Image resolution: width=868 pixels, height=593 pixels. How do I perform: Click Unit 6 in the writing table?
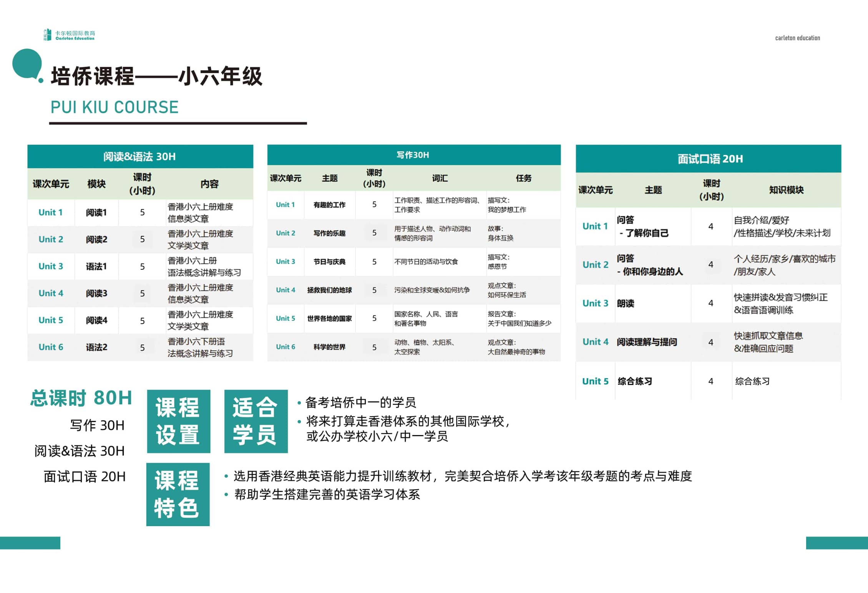285,347
